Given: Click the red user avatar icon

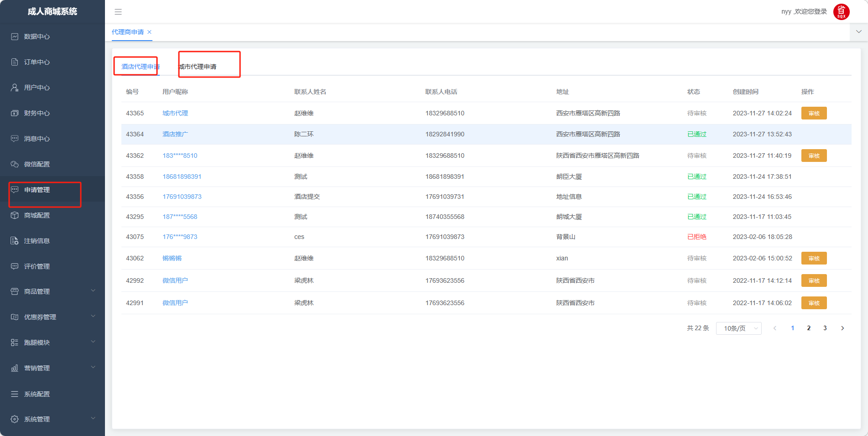Looking at the screenshot, I should 841,12.
